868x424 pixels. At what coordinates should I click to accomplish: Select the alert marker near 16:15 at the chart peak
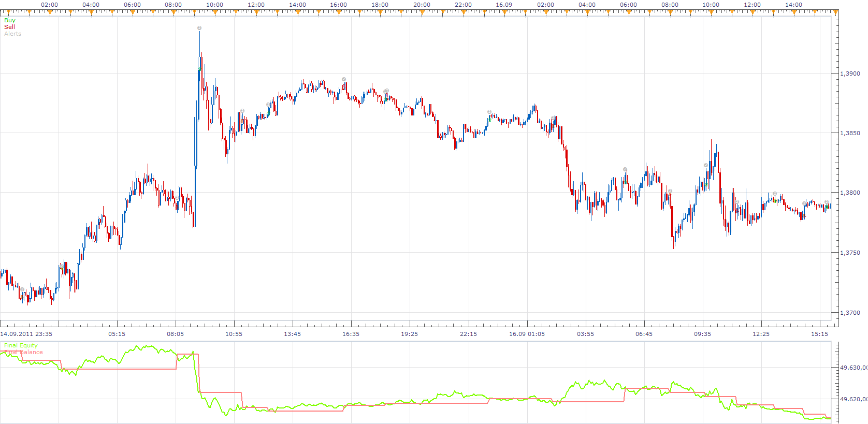[x=344, y=79]
